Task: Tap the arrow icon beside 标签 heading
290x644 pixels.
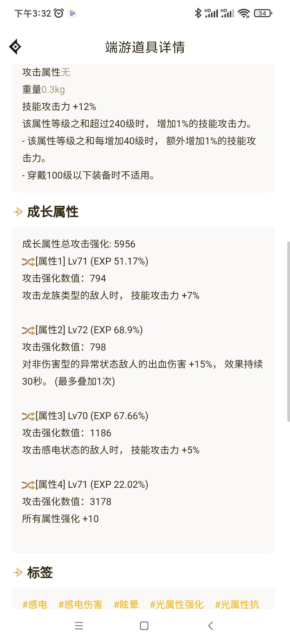Action: [18, 573]
